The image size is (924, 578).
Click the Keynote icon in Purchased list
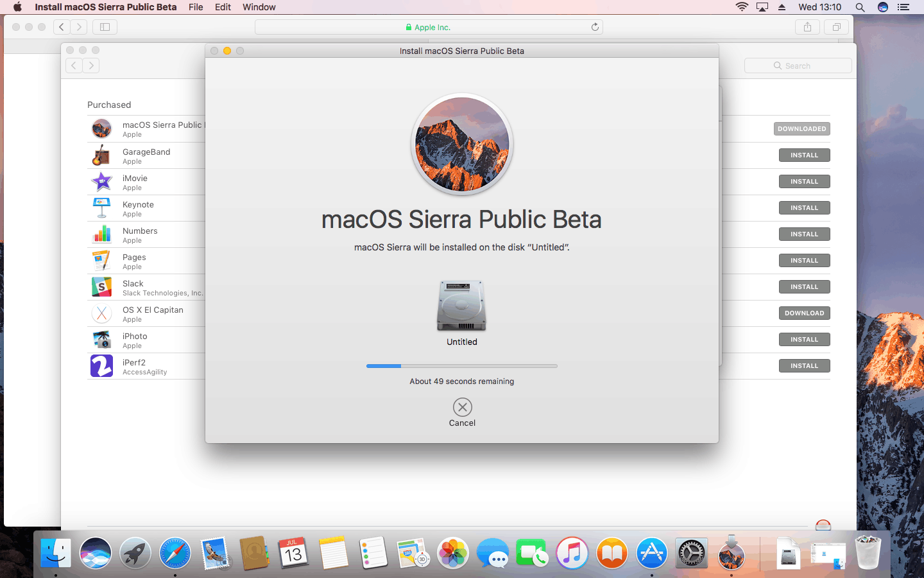point(101,208)
